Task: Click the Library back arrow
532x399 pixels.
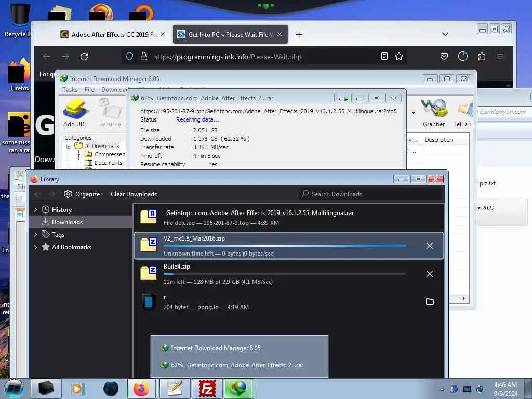Action: pyautogui.click(x=38, y=194)
